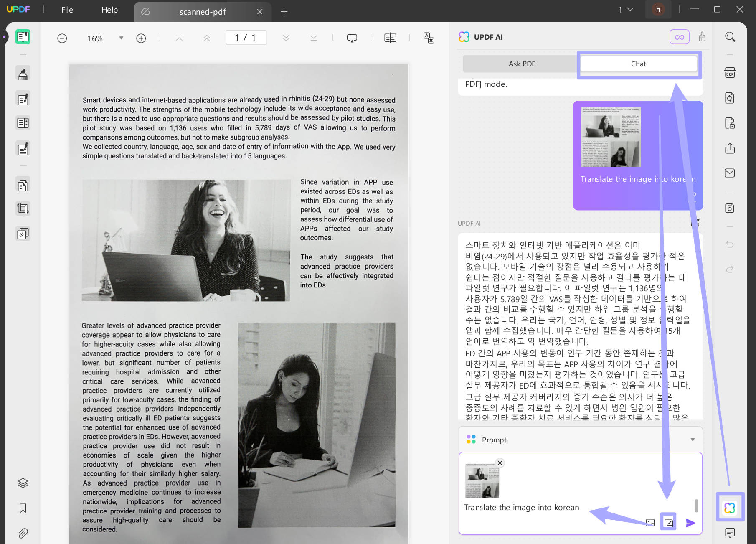The image size is (756, 544).
Task: Remove the attached image from the prompt
Action: [500, 463]
